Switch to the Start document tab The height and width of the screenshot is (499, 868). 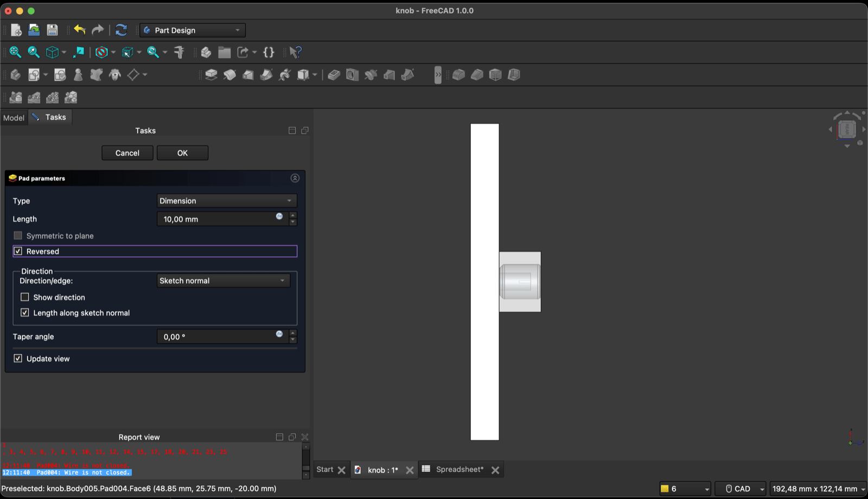point(325,470)
